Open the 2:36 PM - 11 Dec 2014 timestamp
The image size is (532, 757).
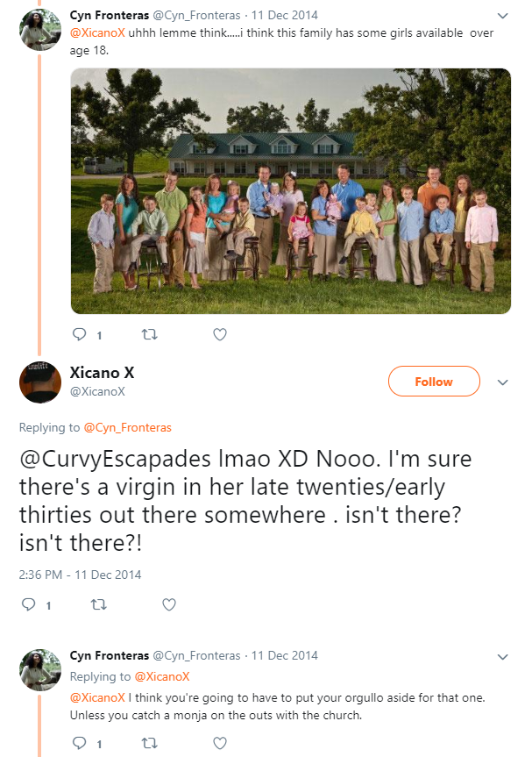tap(80, 575)
